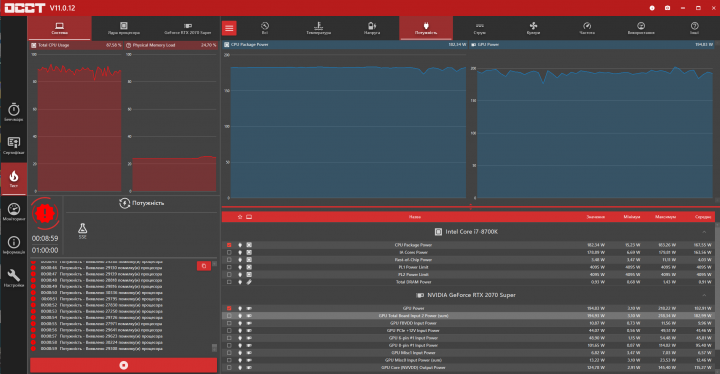Check the PL2 Power Limit checkbox

[229, 274]
